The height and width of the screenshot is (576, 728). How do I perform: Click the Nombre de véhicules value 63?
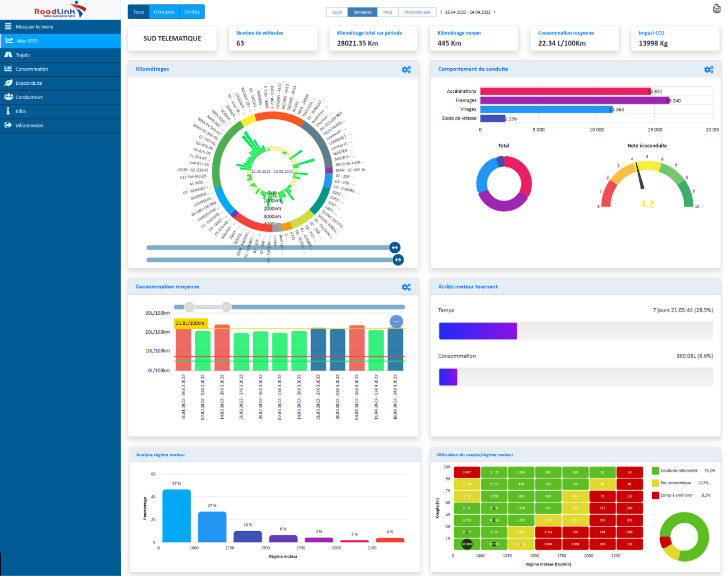(x=240, y=43)
